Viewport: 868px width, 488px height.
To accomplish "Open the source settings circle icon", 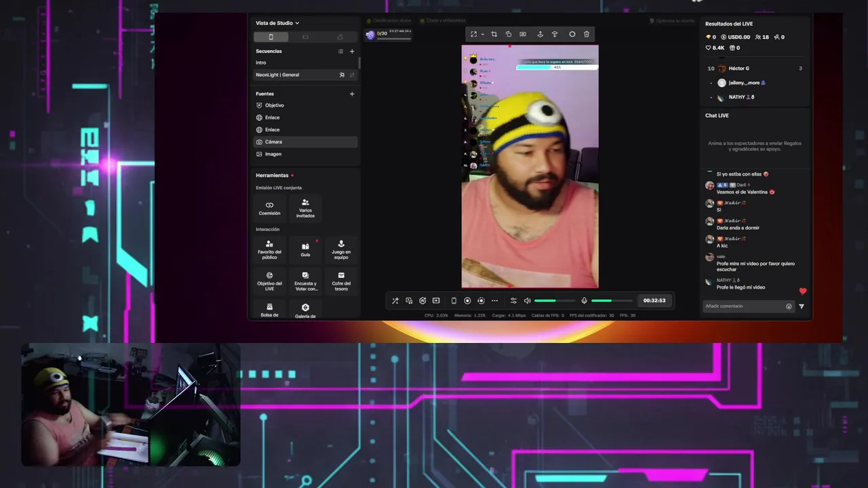I will click(572, 34).
